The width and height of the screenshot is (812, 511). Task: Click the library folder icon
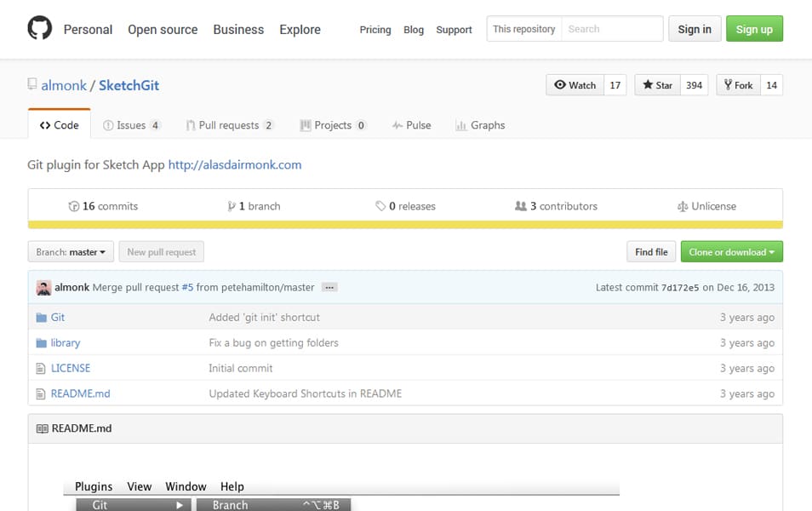tap(41, 343)
